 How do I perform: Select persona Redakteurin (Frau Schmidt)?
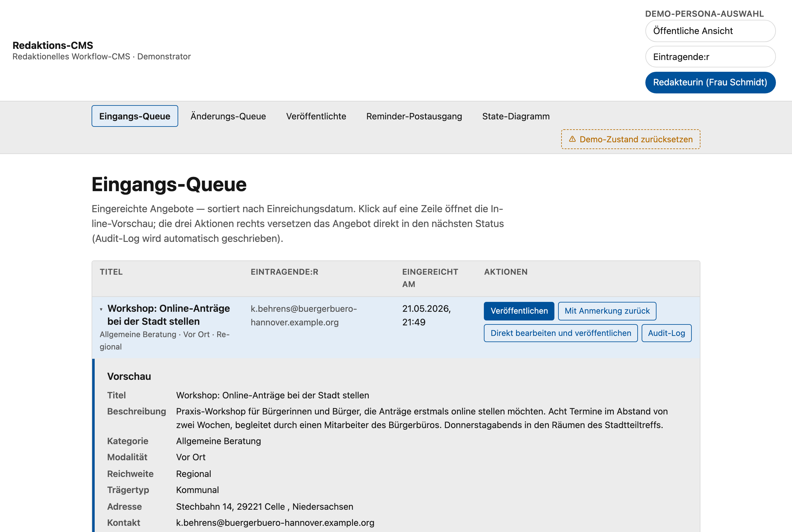tap(710, 83)
